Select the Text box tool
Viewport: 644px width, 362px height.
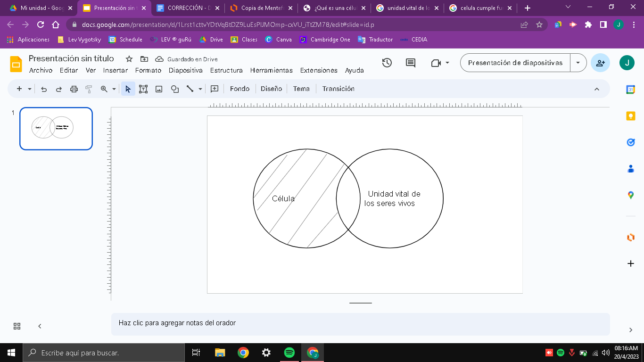[143, 89]
